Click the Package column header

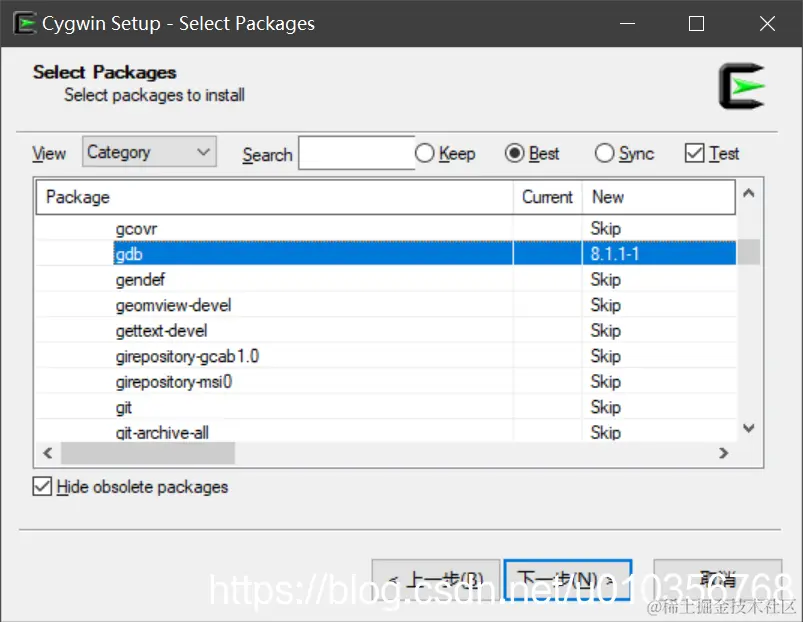click(274, 197)
